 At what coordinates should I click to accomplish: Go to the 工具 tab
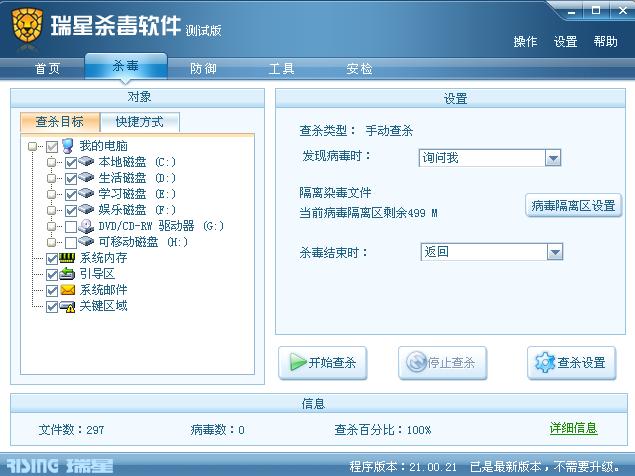[x=281, y=68]
